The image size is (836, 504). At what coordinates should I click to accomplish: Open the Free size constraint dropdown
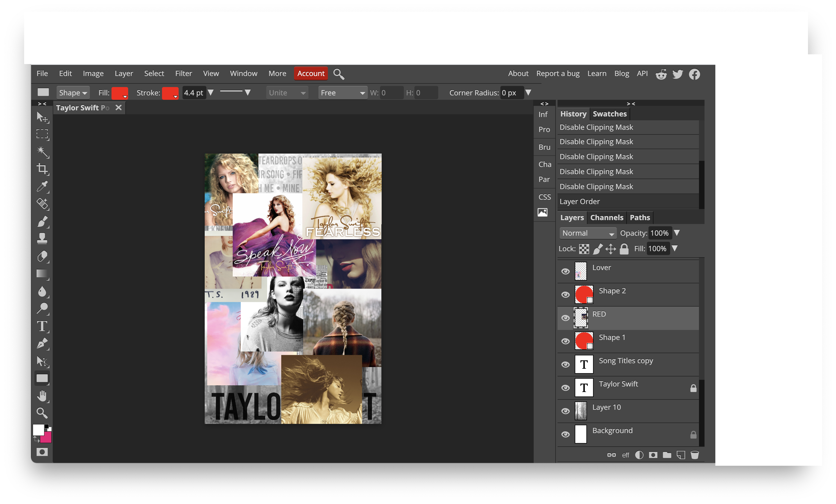[x=343, y=93]
